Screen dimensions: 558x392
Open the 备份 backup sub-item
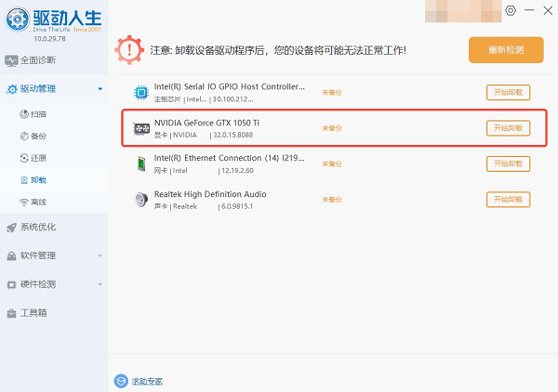[37, 136]
